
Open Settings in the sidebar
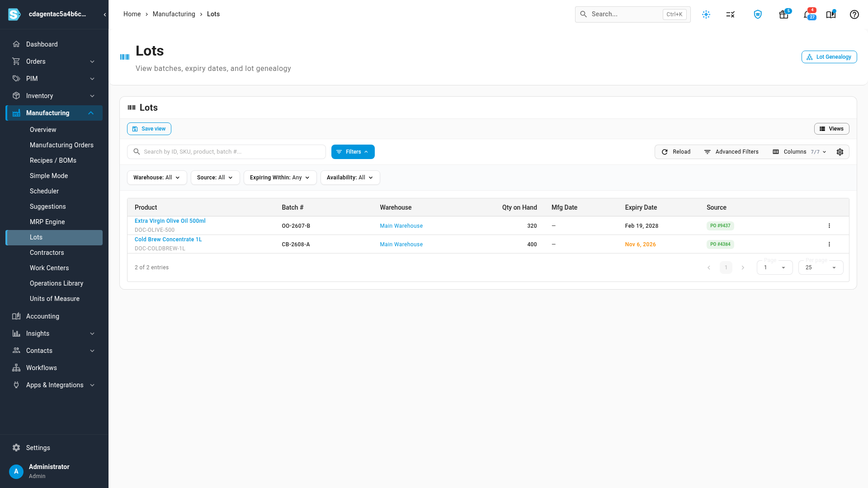[x=54, y=448]
